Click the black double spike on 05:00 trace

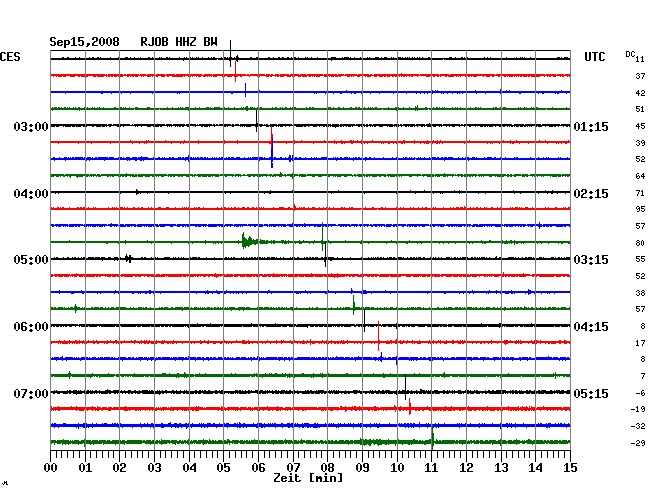click(129, 259)
